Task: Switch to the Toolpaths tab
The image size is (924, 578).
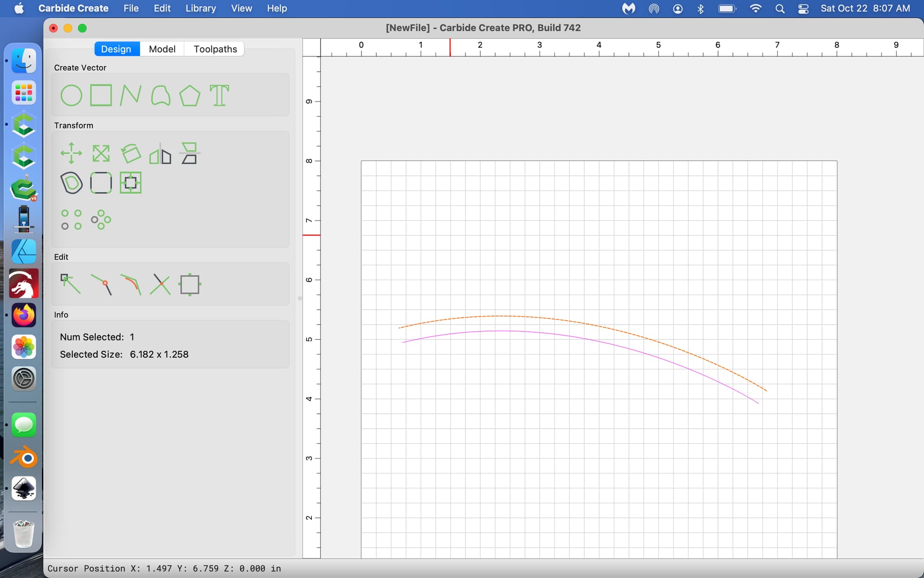Action: point(215,49)
